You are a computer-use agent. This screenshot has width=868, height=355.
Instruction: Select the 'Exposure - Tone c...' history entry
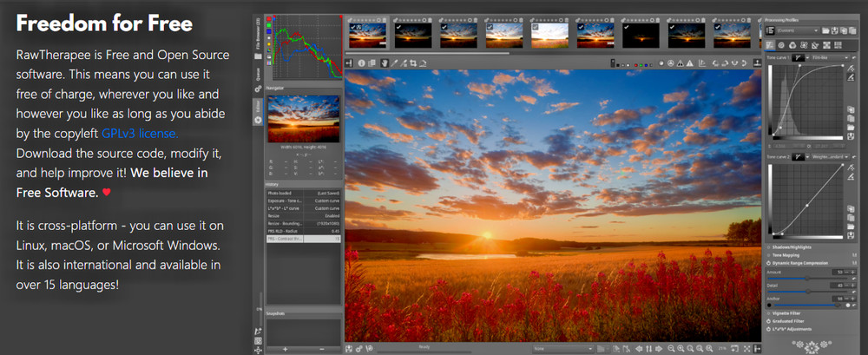pyautogui.click(x=303, y=201)
